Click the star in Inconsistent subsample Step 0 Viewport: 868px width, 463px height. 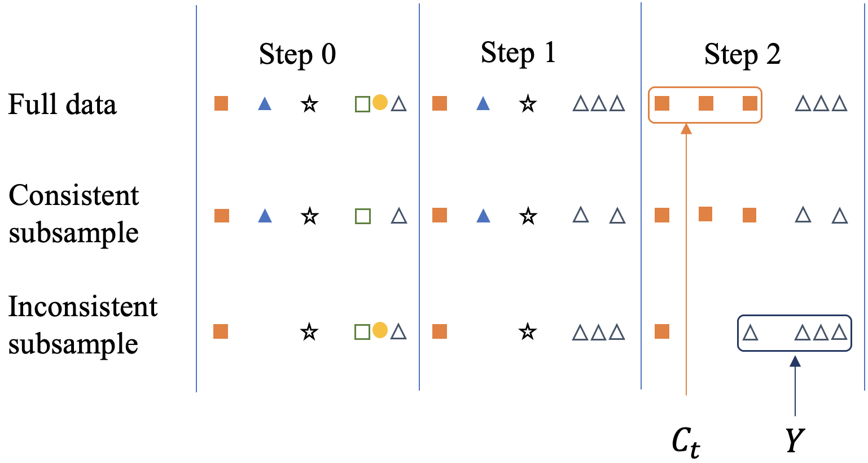tap(308, 331)
